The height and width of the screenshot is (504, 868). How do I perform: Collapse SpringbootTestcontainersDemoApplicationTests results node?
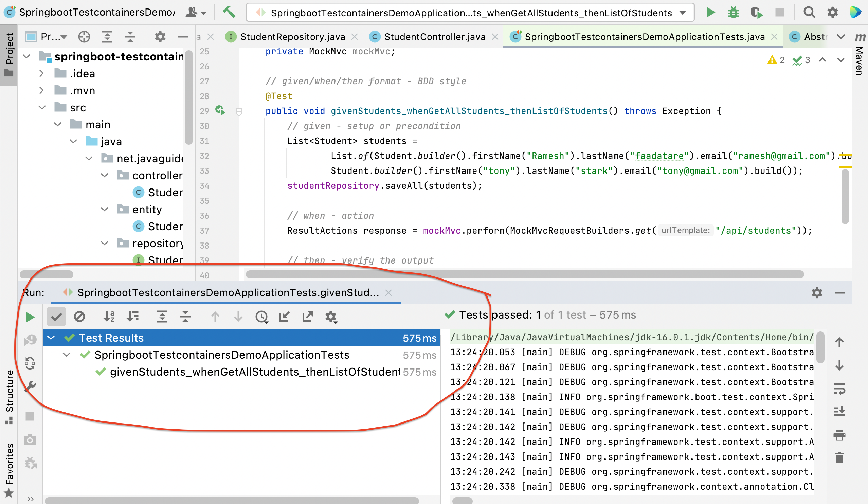coord(67,355)
